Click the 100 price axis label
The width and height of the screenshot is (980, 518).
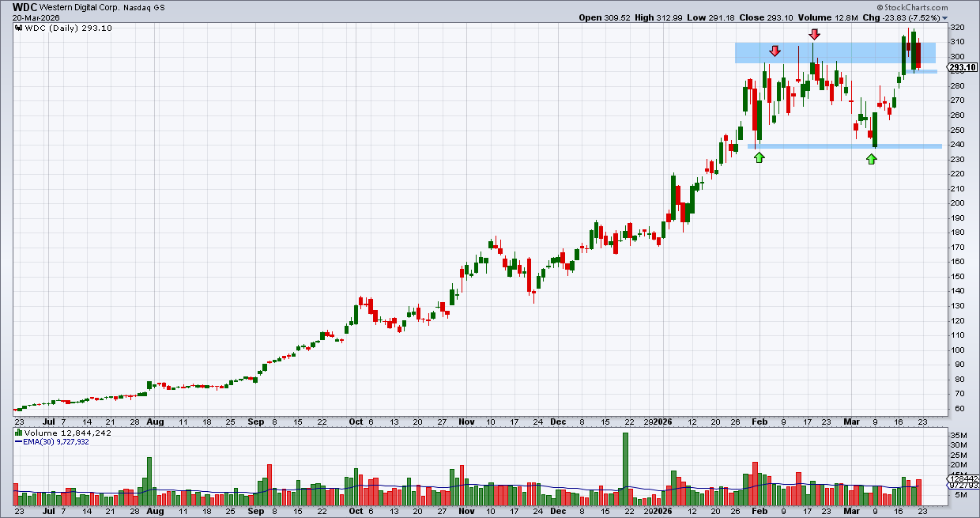958,350
